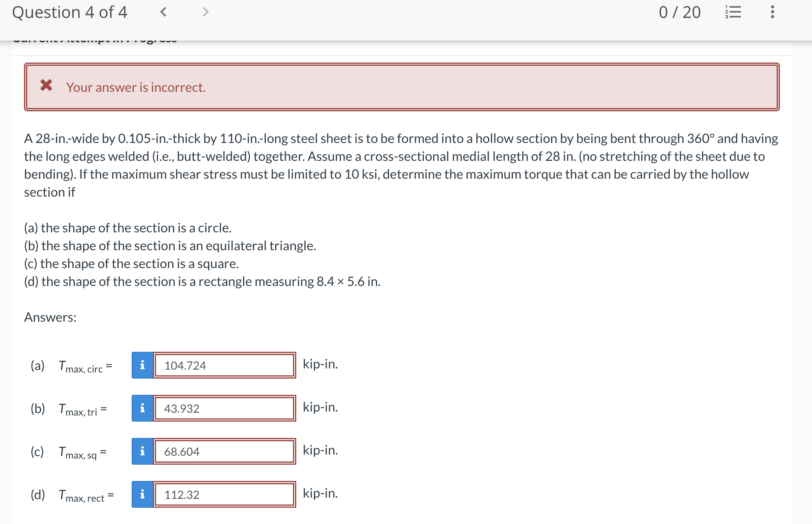Image resolution: width=812 pixels, height=524 pixels.
Task: Click info icon for Tmax, tri
Action: click(142, 408)
